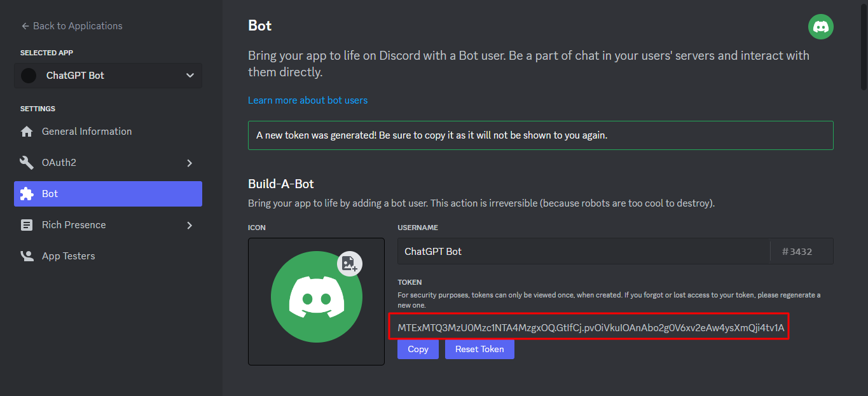Screen dimensions: 868x396
Task: Select the Bot puzzle piece icon
Action: point(27,194)
